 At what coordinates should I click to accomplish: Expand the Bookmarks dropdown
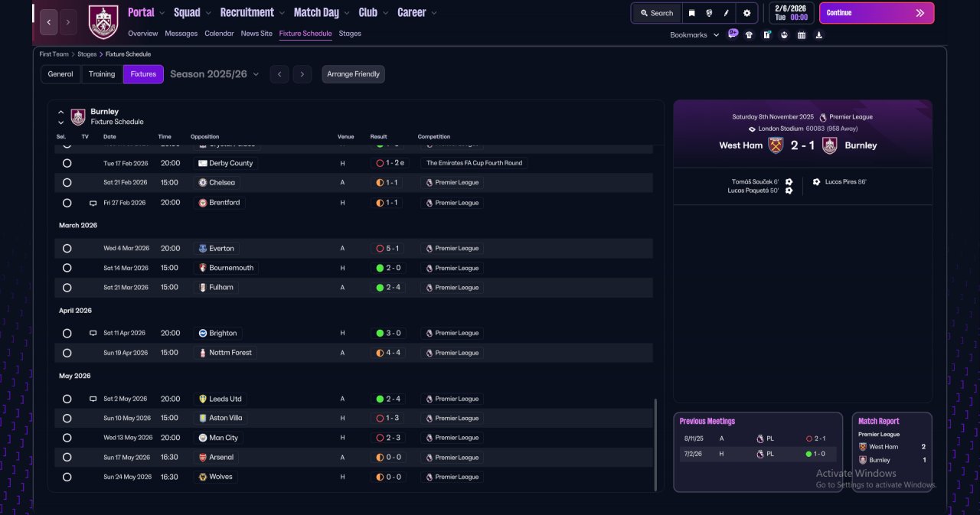tap(717, 35)
